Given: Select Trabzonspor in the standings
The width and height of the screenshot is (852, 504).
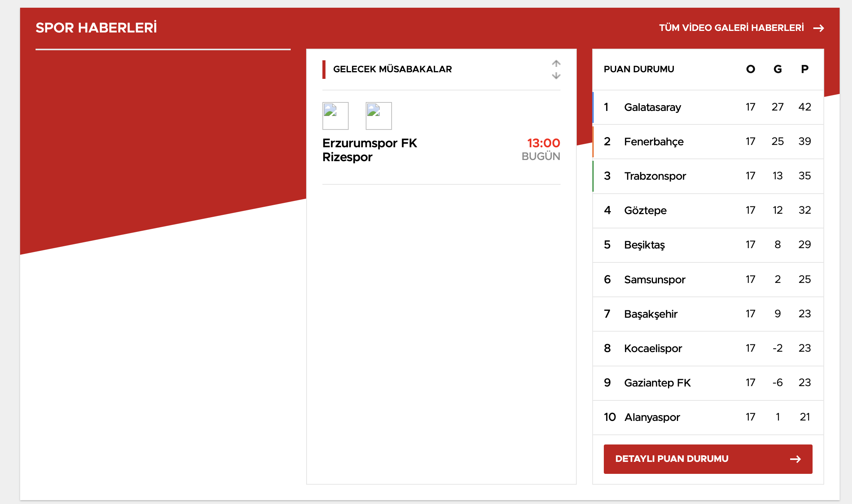Looking at the screenshot, I should (655, 176).
